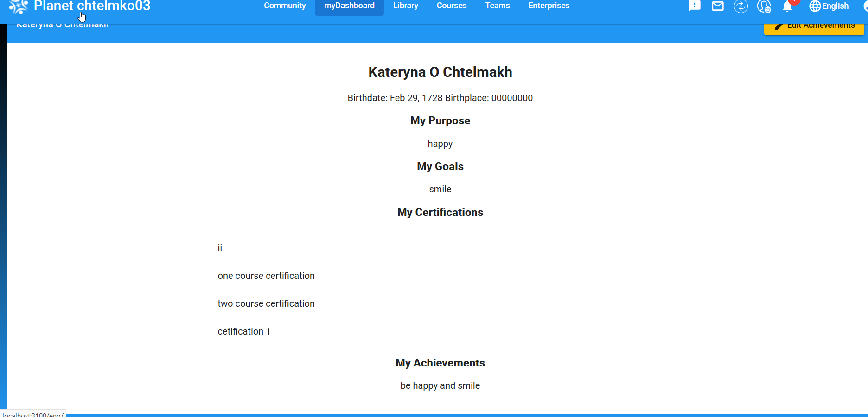Open the Courses section
868x417 pixels.
(x=451, y=6)
